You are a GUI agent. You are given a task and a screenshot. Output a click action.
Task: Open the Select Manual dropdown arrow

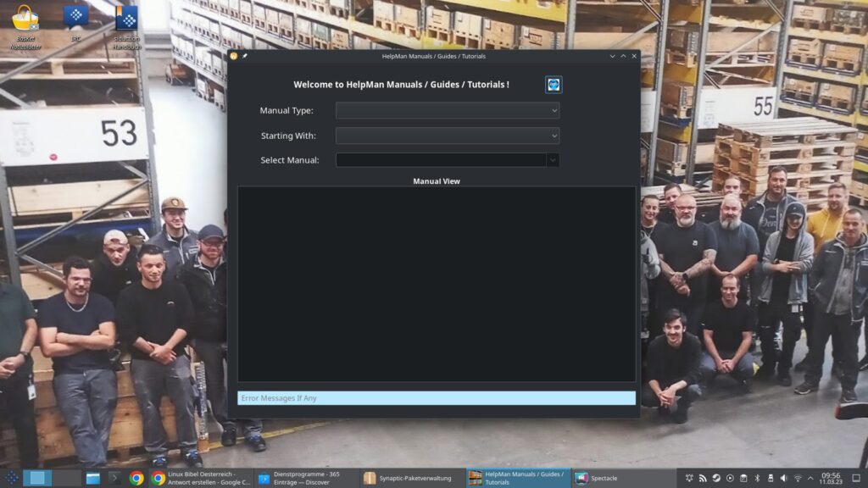553,160
